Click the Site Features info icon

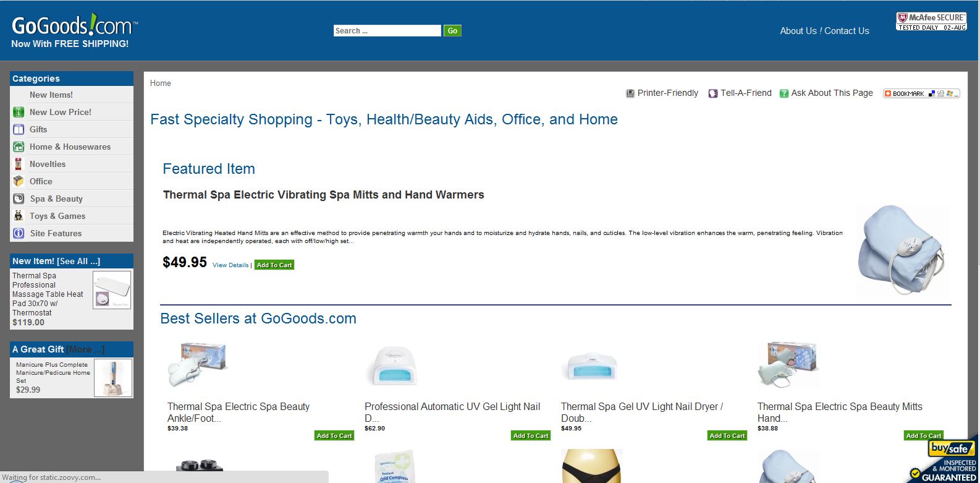pyautogui.click(x=19, y=233)
